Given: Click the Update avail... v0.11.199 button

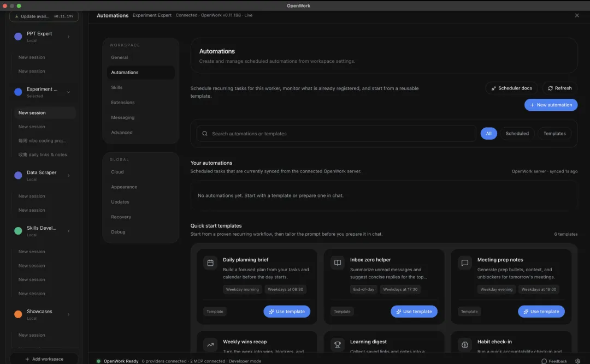Looking at the screenshot, I should pyautogui.click(x=44, y=16).
